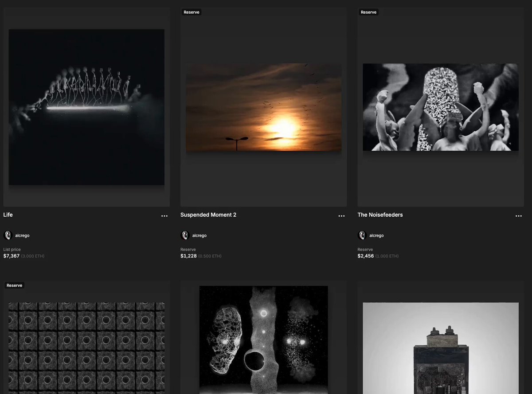This screenshot has height=394, width=532.
Task: Open the Suspended Moment 2 sunset artwork
Action: (264, 107)
